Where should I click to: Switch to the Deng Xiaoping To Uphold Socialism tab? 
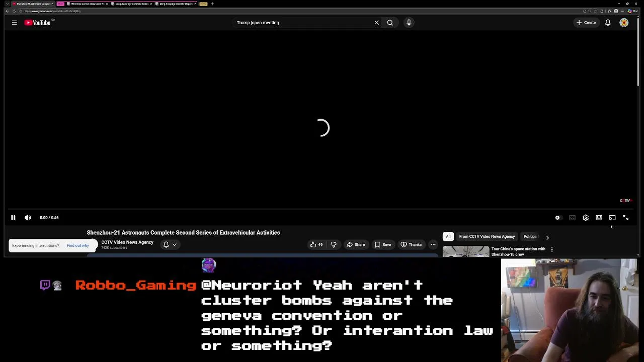pyautogui.click(x=131, y=4)
